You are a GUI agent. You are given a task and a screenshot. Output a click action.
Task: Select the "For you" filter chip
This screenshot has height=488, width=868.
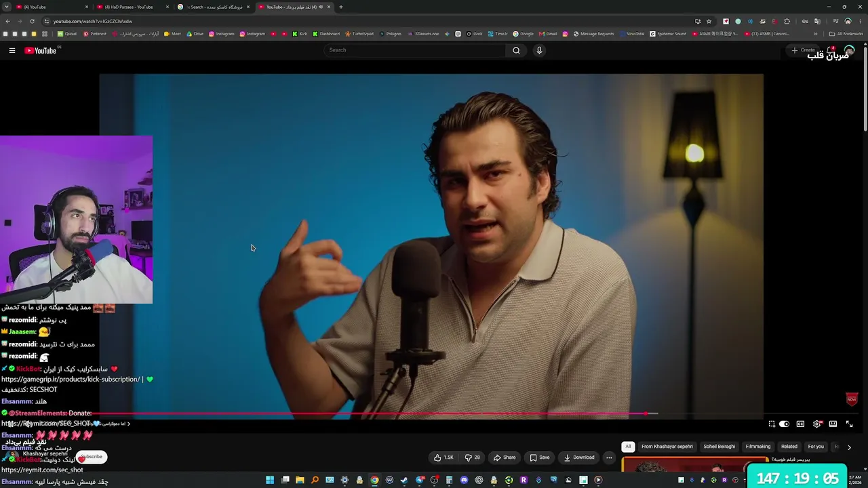coord(816,447)
